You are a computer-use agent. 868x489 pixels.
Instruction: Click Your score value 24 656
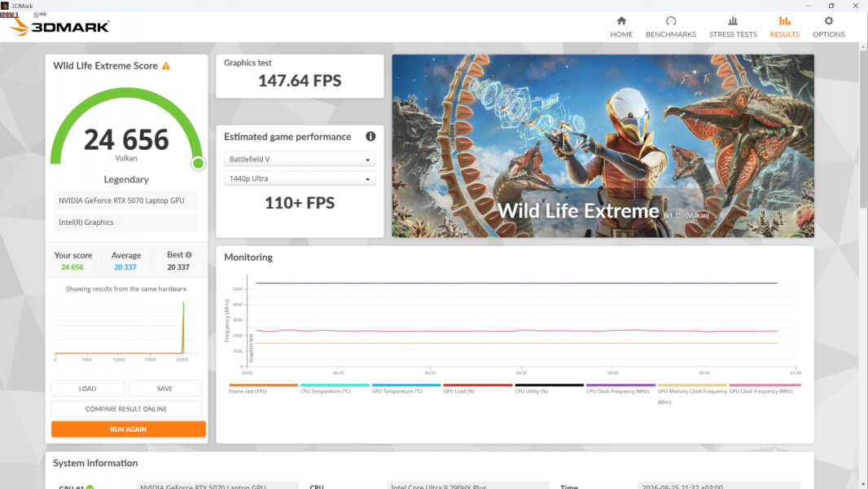click(72, 267)
